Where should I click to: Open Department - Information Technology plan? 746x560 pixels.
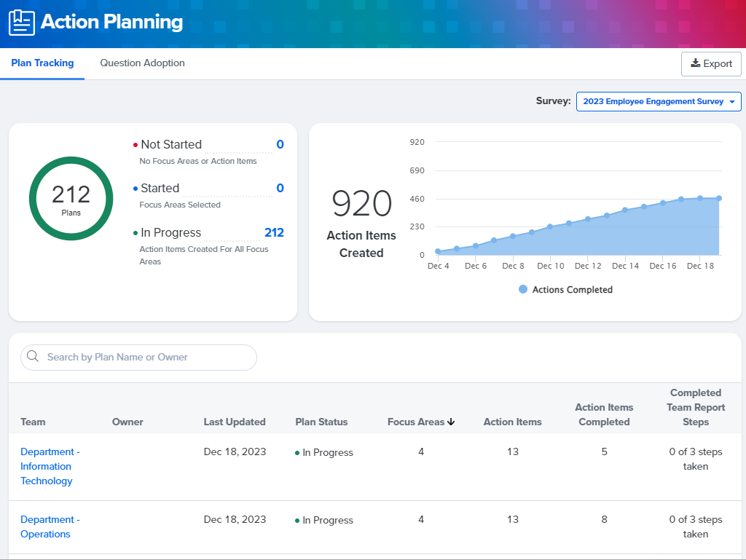50,466
